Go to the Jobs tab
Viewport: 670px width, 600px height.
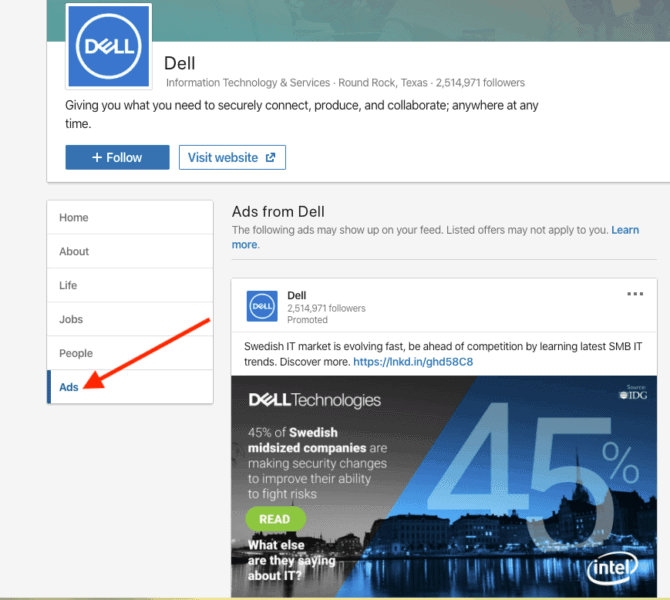(130, 319)
